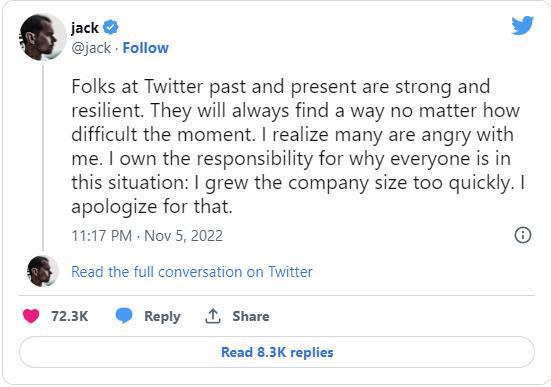Viewport: 551px width, 387px height.
Task: Open the tweet info circle icon
Action: (523, 235)
